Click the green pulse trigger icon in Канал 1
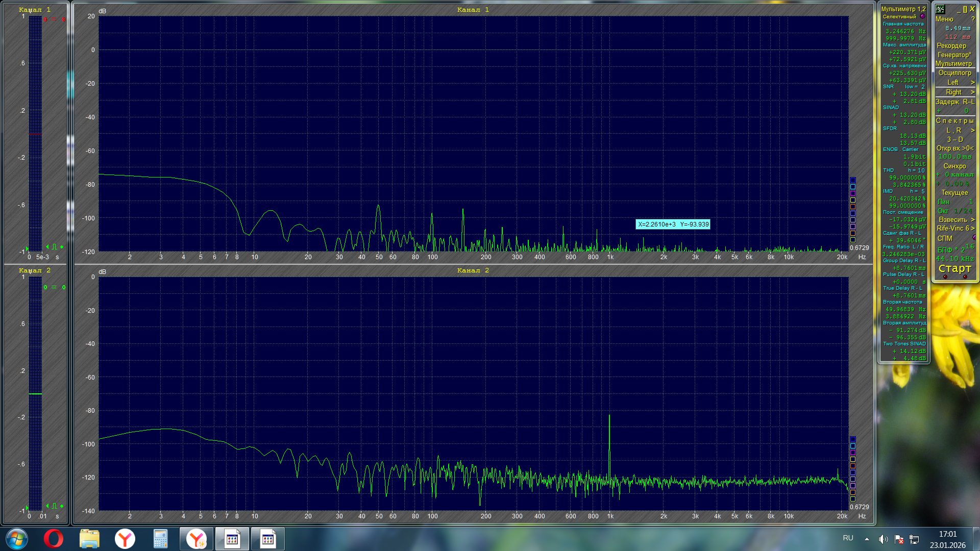The image size is (980, 551). 55,247
